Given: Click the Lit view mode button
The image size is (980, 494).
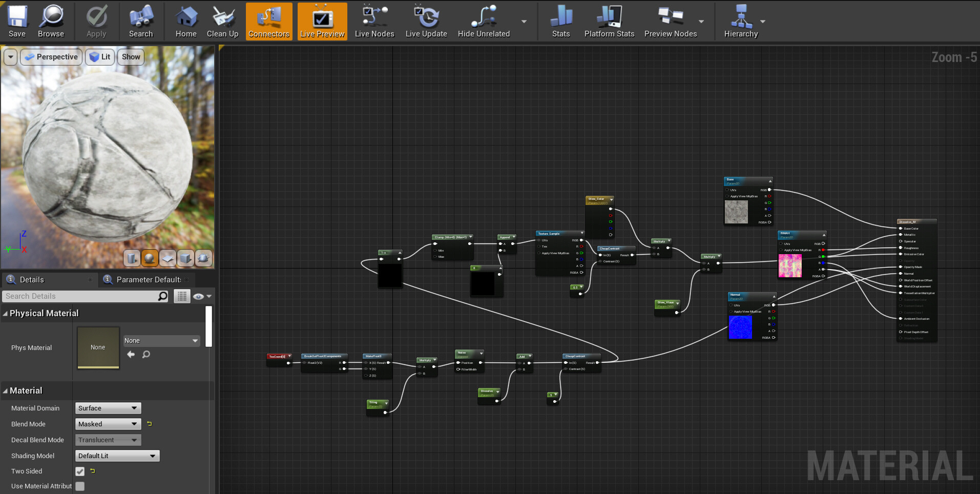Looking at the screenshot, I should point(100,57).
